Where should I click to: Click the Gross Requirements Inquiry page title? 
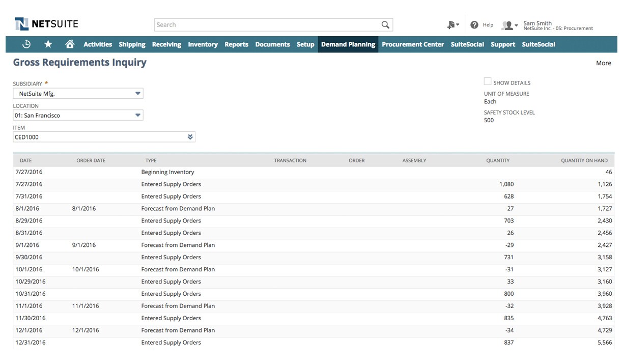79,63
